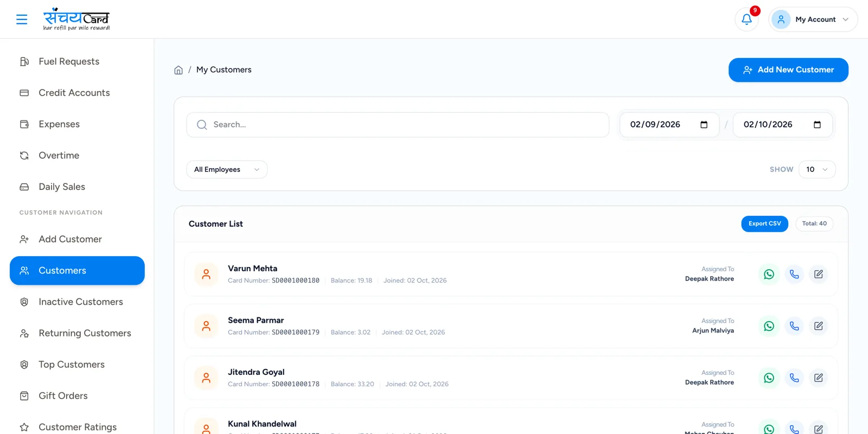The width and height of the screenshot is (868, 434).
Task: Open calendar picker for end date 02/10/2026
Action: tap(817, 125)
